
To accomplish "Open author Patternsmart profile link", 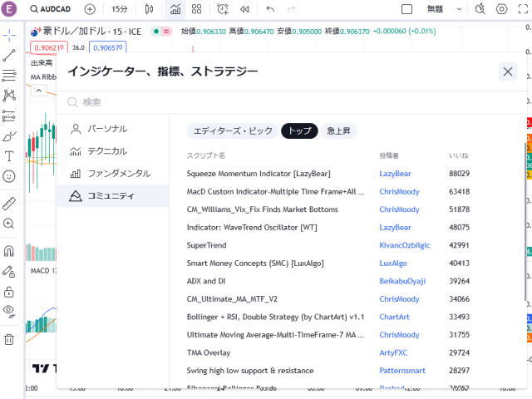I will tap(402, 371).
